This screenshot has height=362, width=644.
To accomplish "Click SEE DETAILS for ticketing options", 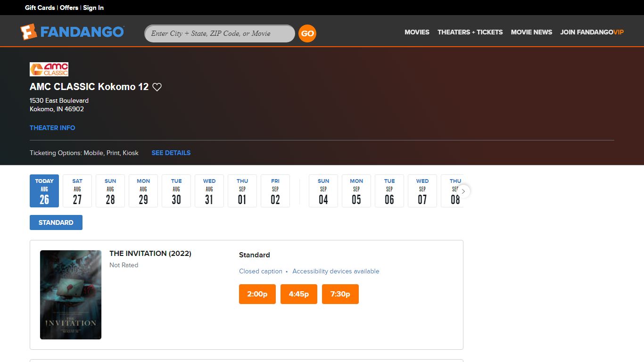I will tap(171, 153).
